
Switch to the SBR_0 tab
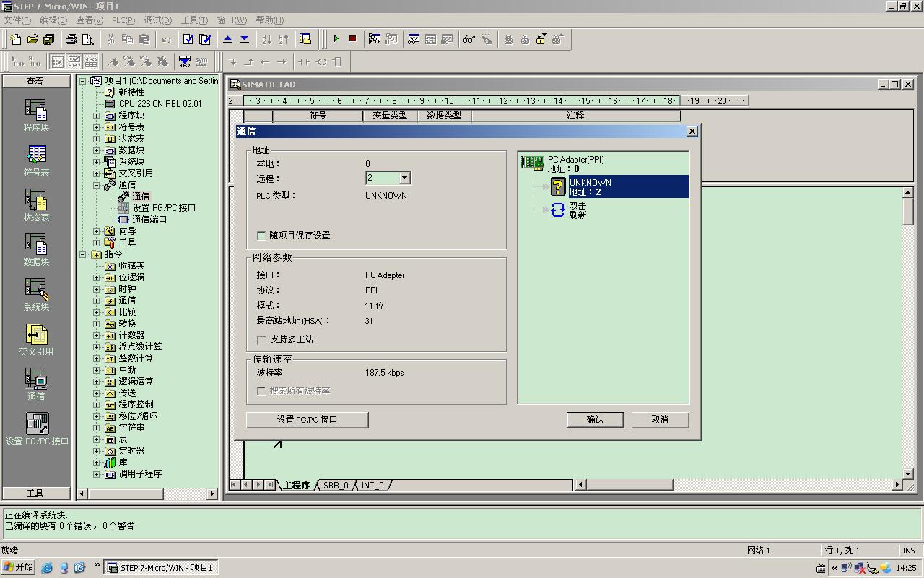pyautogui.click(x=336, y=486)
